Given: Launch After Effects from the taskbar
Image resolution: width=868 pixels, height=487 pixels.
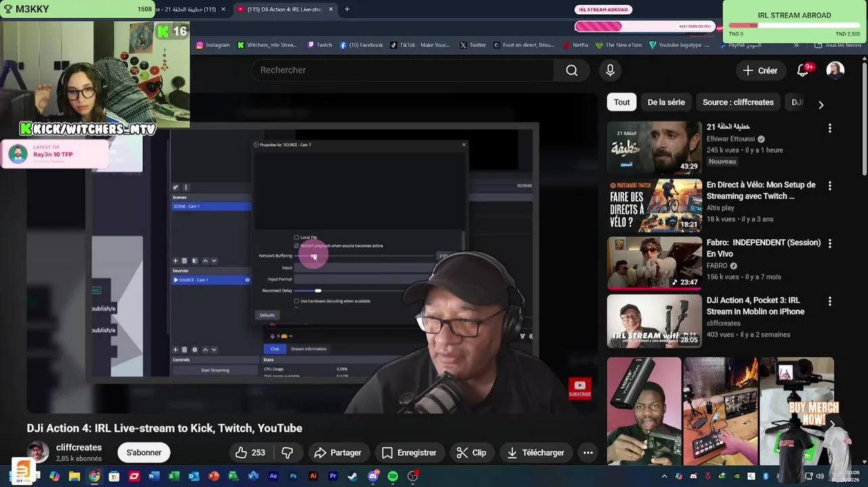Looking at the screenshot, I should 273,476.
